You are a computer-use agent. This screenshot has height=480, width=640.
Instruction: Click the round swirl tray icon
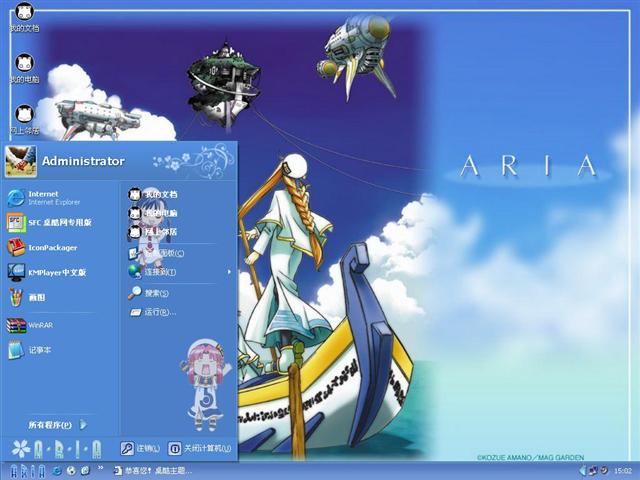pyautogui.click(x=604, y=471)
